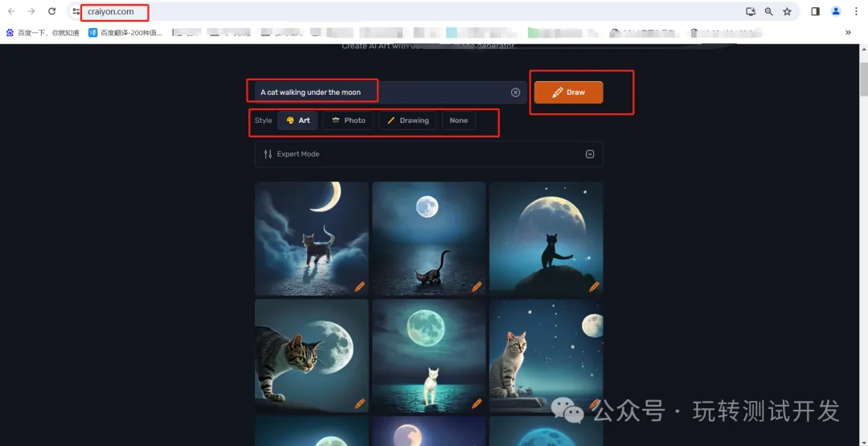Click the sliders icon beside Expert Mode
This screenshot has width=868, height=446.
[x=268, y=153]
